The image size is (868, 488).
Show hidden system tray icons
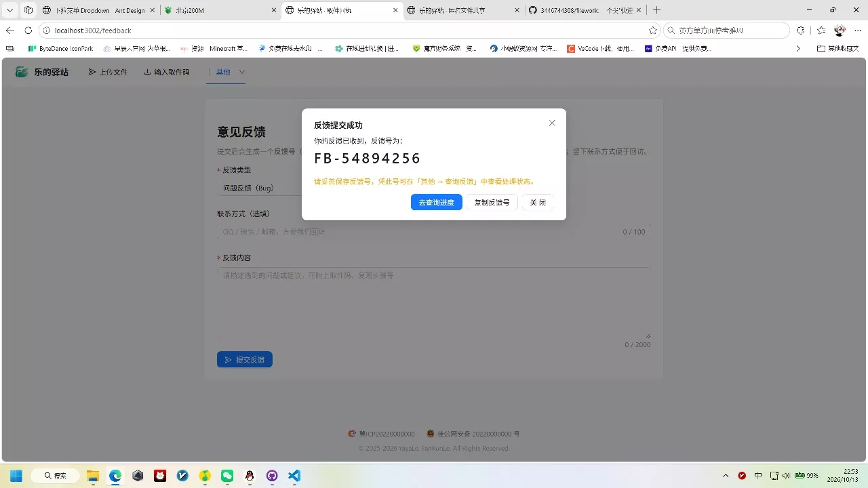[726, 476]
